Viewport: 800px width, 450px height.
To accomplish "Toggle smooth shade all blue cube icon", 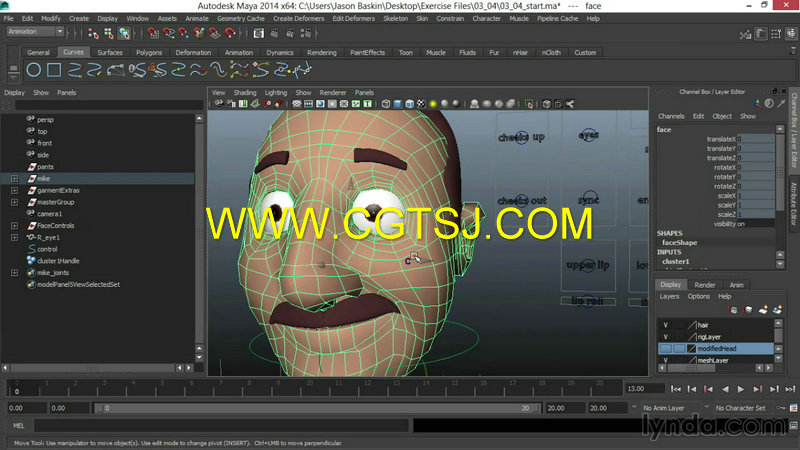I will click(397, 104).
